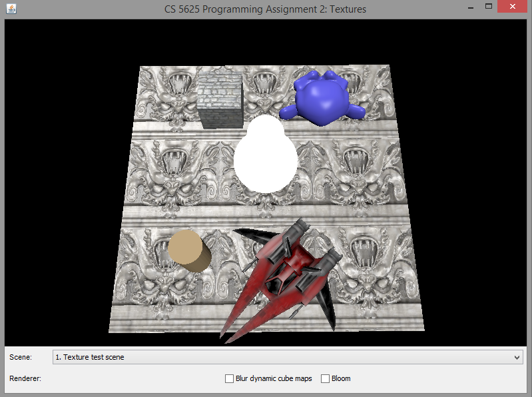Viewport: 532px width, 397px height.
Task: Select the brick-textured cube in the viewport
Action: (220, 100)
